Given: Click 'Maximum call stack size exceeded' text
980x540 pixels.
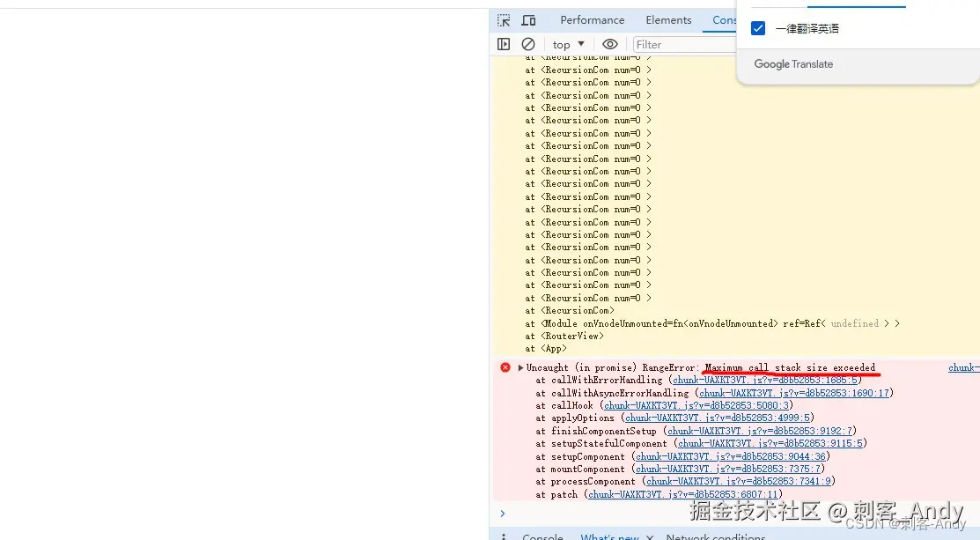Looking at the screenshot, I should [x=790, y=367].
